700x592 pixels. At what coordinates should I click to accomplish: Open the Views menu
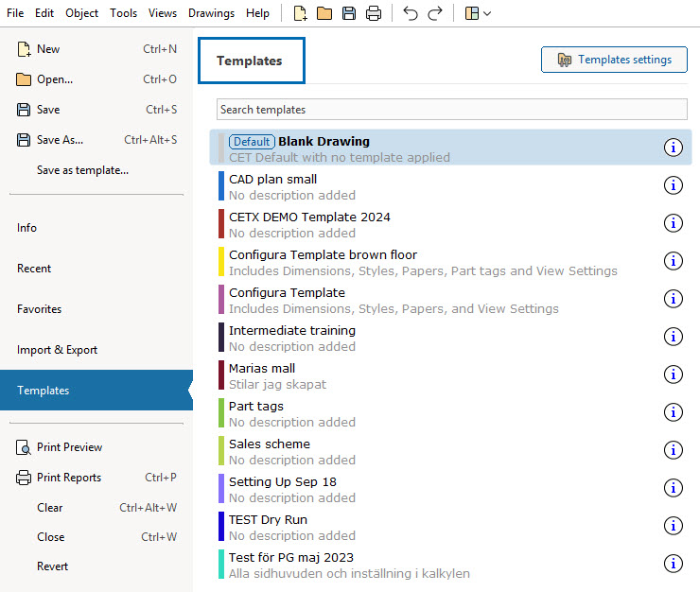(163, 13)
